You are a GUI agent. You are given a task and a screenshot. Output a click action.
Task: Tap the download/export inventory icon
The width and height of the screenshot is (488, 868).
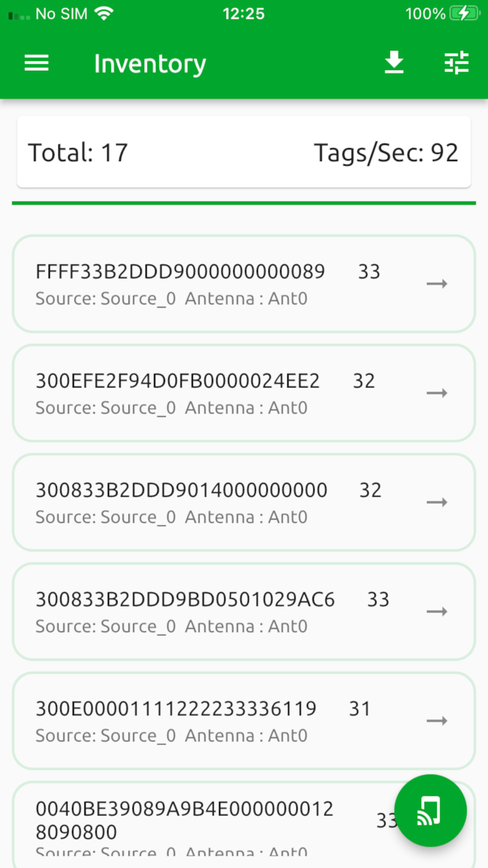pyautogui.click(x=394, y=63)
